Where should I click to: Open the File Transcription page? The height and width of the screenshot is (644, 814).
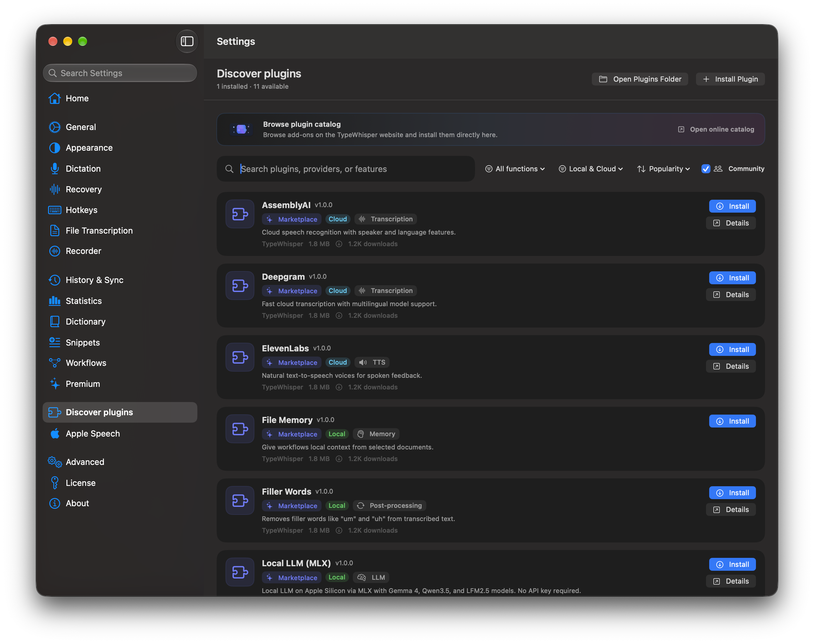(x=120, y=231)
